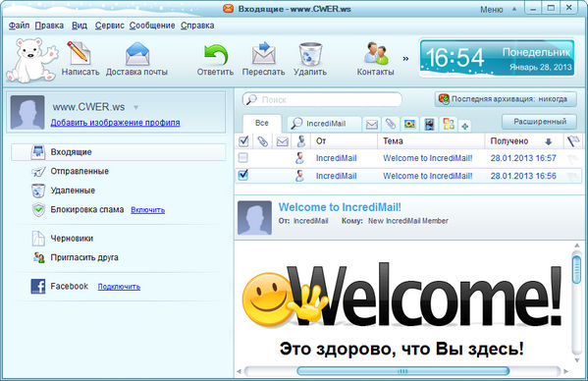This screenshot has width=588, height=381.
Task: Click the Доставка почты envelope icon
Action: coord(137,54)
